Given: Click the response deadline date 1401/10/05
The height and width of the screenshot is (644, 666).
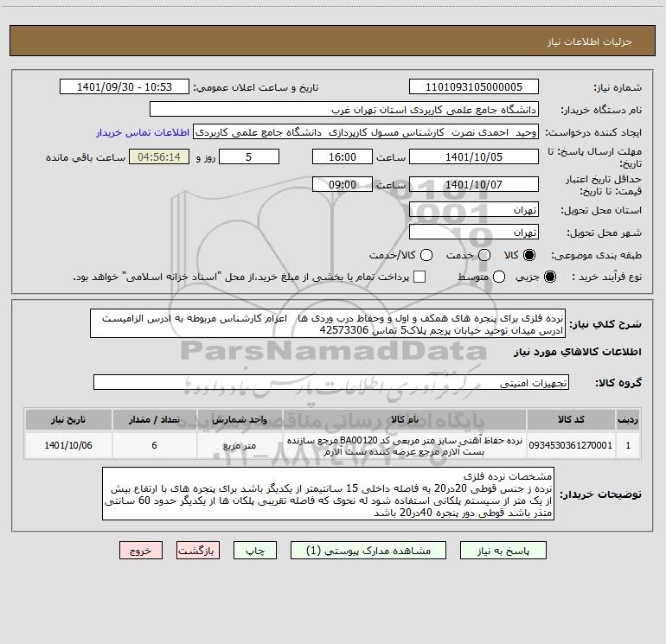Looking at the screenshot, I should point(474,156).
